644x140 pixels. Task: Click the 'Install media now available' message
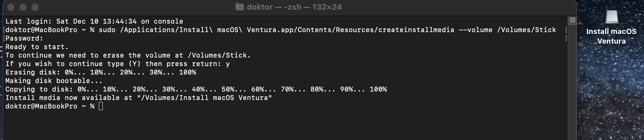click(139, 98)
